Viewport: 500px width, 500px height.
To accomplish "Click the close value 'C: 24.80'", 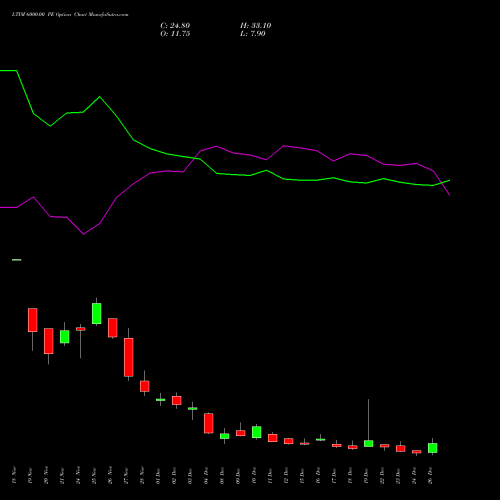I will pos(175,26).
